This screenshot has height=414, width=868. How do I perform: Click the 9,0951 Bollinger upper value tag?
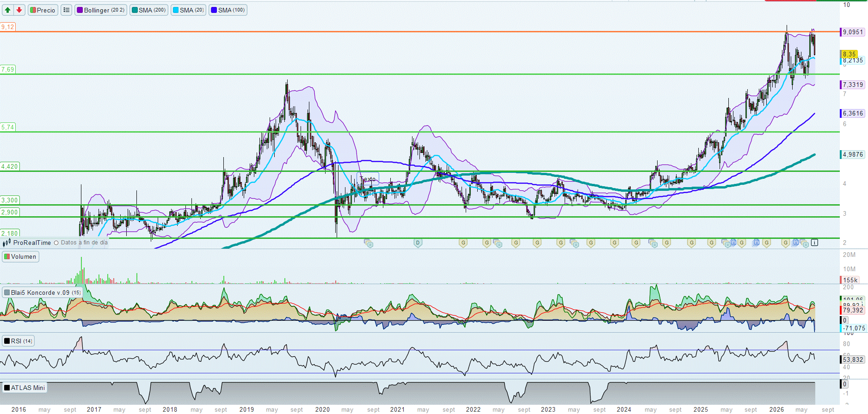[852, 32]
